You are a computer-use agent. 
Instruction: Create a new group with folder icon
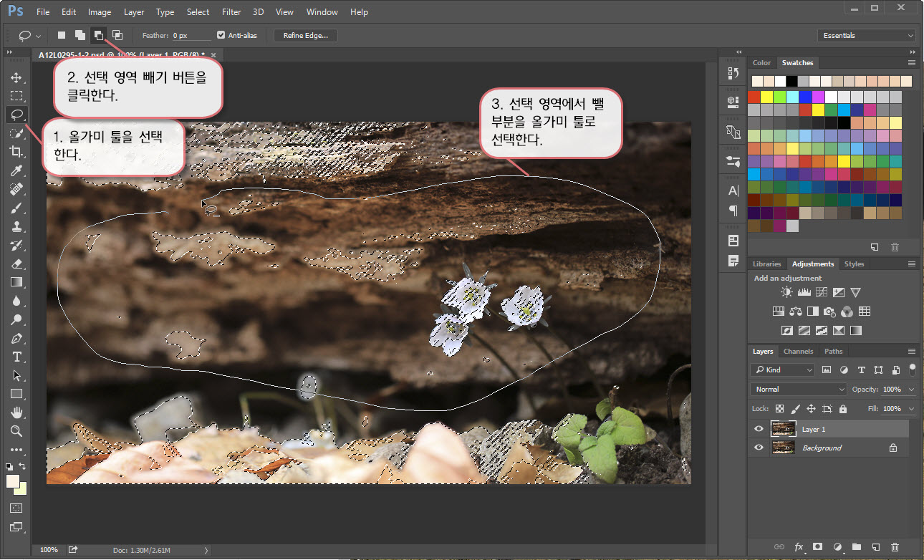coord(856,546)
